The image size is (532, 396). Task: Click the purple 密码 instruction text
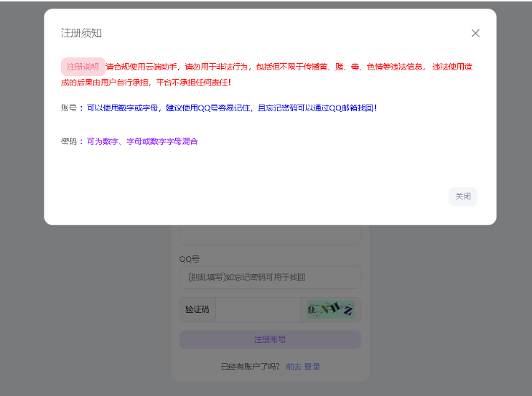142,141
